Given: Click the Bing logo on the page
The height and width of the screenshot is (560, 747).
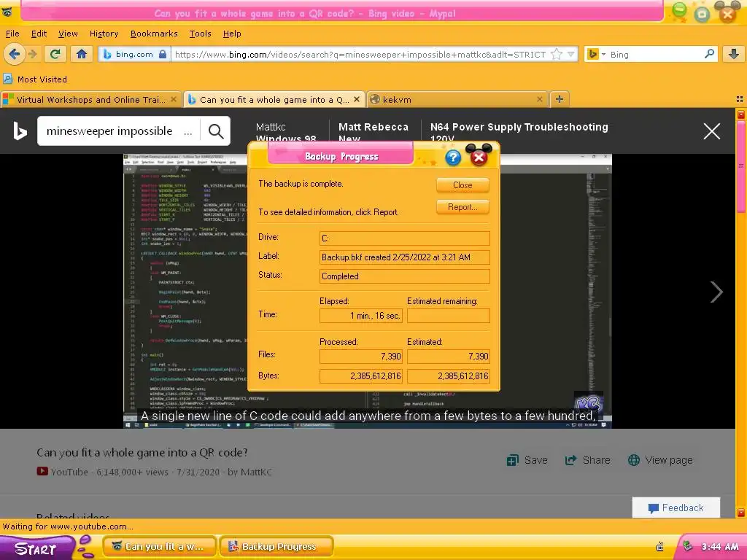Looking at the screenshot, I should [20, 131].
